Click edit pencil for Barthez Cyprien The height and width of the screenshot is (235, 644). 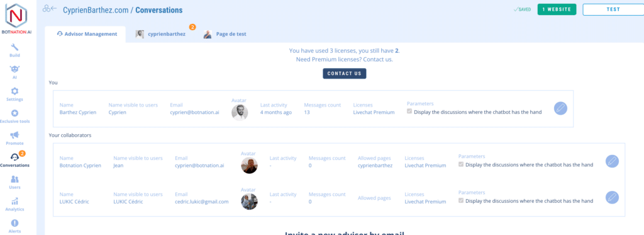pos(560,108)
